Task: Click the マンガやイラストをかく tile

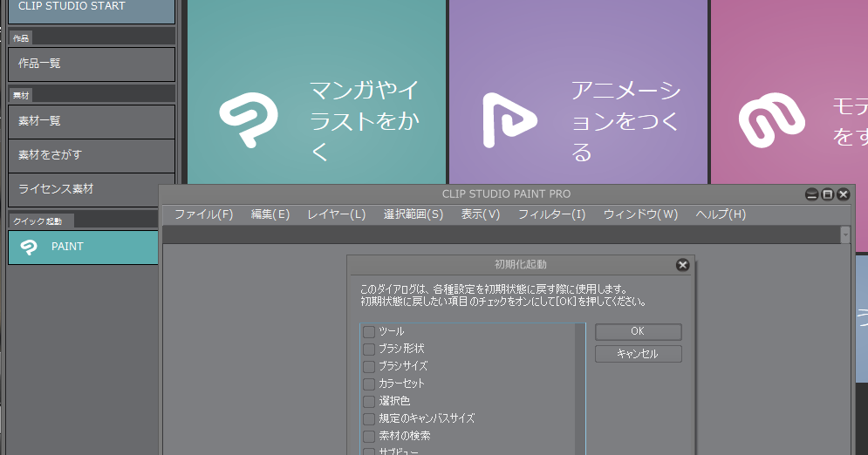Action: [x=317, y=92]
